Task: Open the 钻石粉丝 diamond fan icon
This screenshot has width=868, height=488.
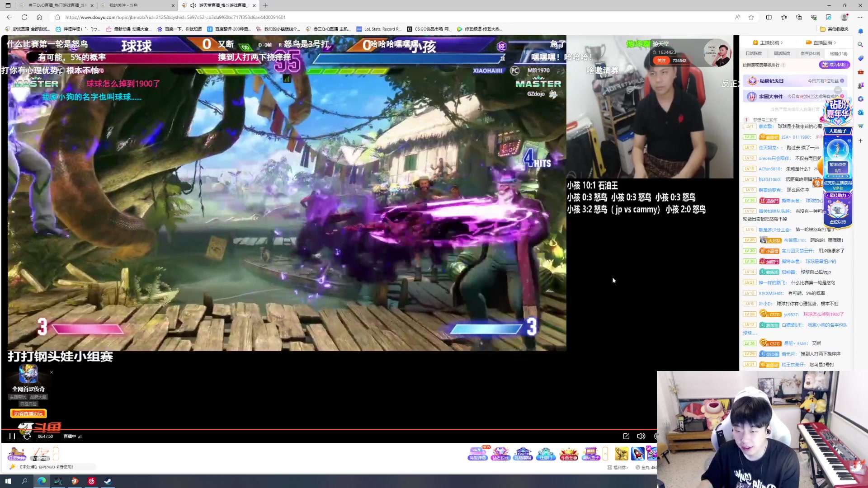Action: pyautogui.click(x=500, y=453)
